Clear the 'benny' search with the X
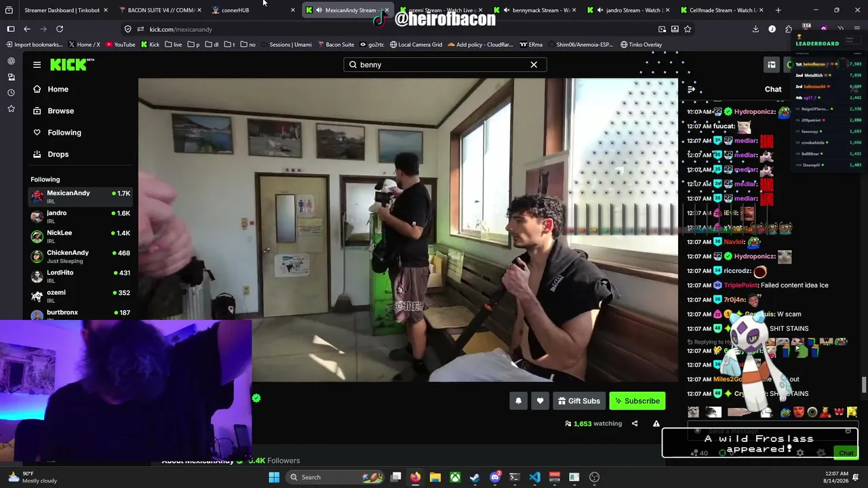The width and height of the screenshot is (868, 488). [x=534, y=64]
